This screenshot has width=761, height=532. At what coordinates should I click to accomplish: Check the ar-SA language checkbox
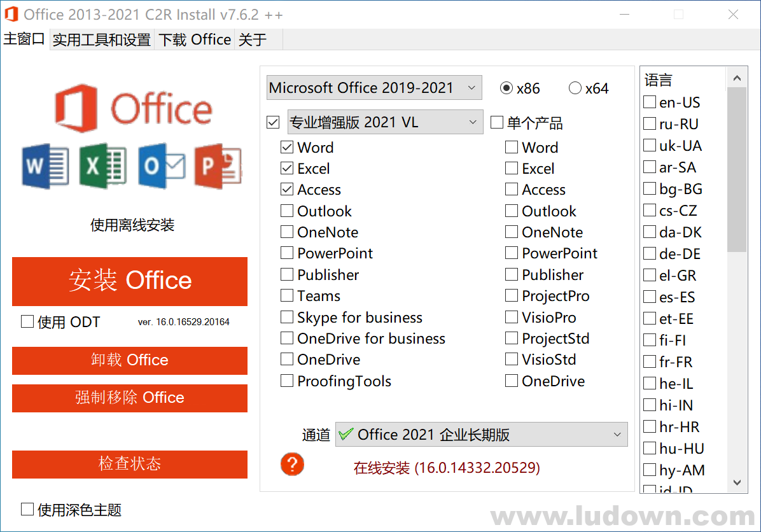point(650,167)
